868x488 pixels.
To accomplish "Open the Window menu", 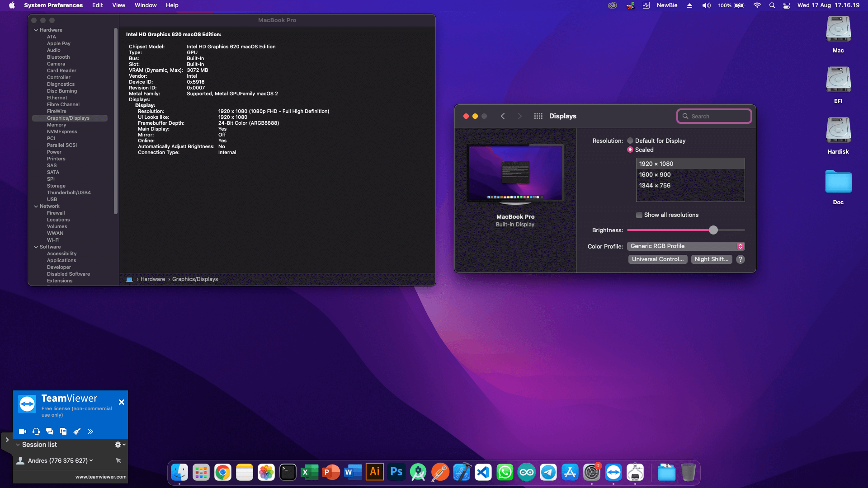I will click(146, 5).
